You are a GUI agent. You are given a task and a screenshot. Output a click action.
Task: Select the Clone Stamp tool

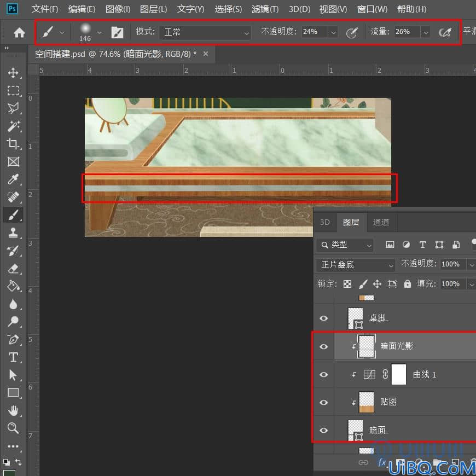pos(13,233)
